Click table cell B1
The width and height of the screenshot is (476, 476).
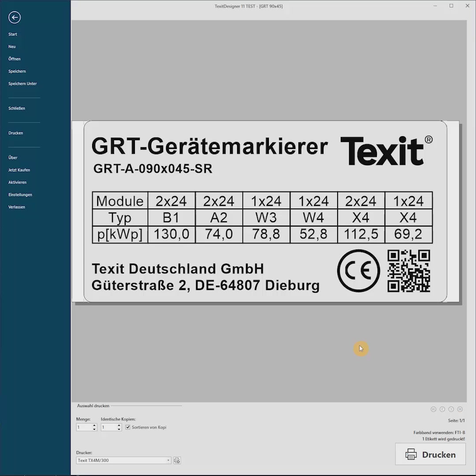(171, 217)
